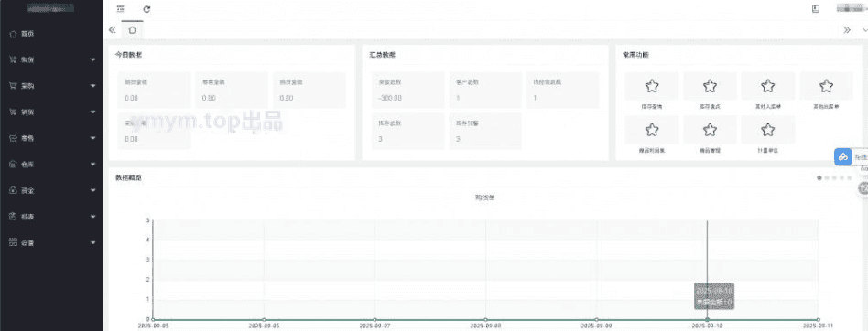This screenshot has height=331, width=868.
Task: Click the 常用功能 panel heading
Action: pyautogui.click(x=635, y=55)
